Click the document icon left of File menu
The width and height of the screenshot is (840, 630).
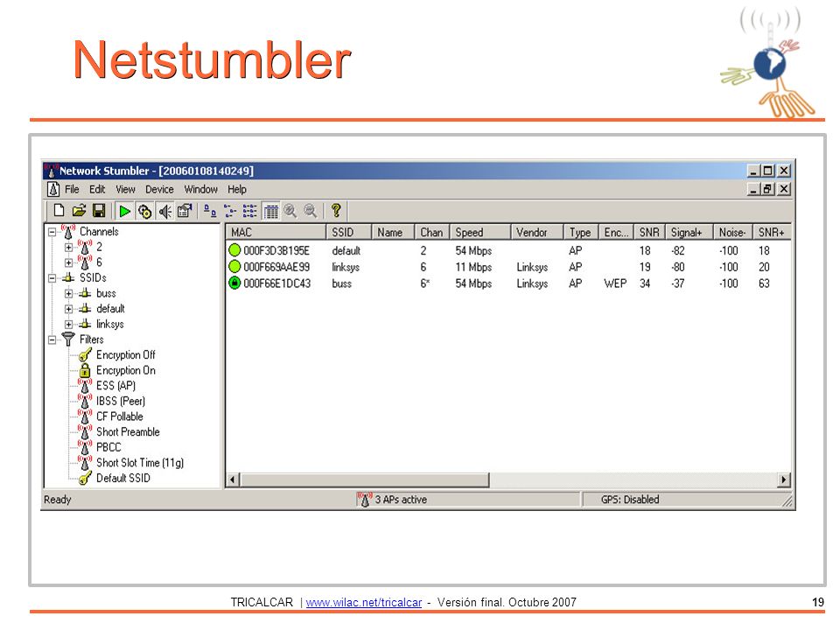point(53,189)
